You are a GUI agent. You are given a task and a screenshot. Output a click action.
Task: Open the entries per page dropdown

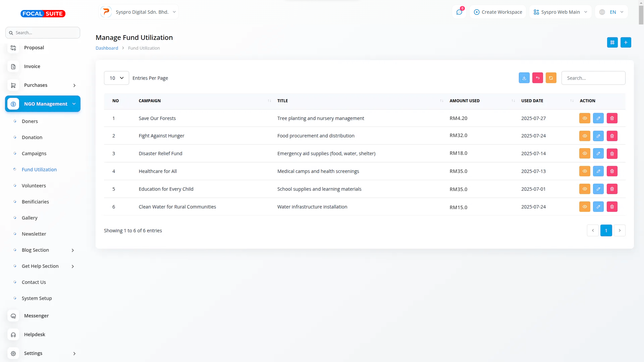[116, 78]
